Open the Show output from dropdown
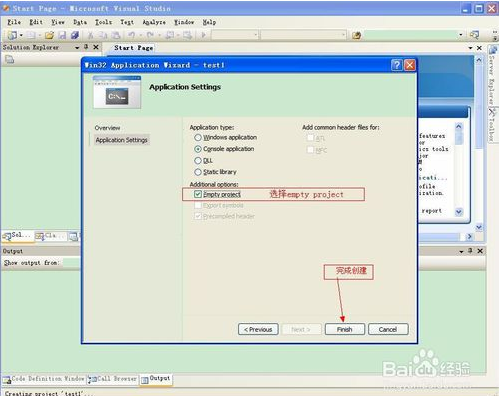The image size is (500, 396). [x=71, y=263]
